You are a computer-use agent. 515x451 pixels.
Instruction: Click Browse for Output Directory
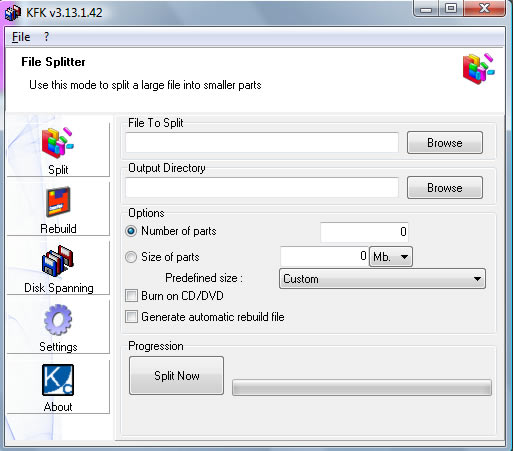[445, 187]
